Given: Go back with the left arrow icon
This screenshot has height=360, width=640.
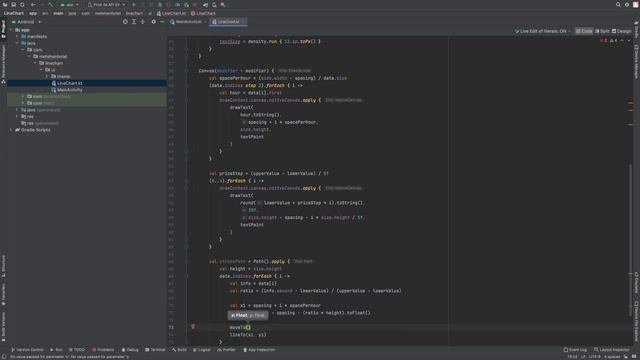Looking at the screenshot, I should [33, 4].
